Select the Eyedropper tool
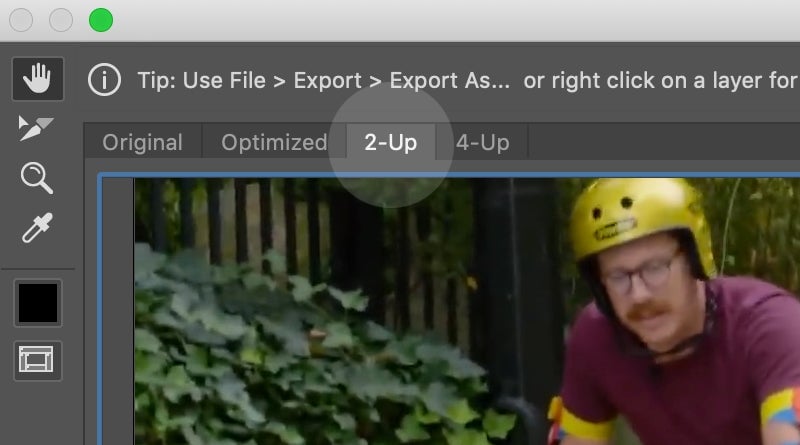 (37, 228)
